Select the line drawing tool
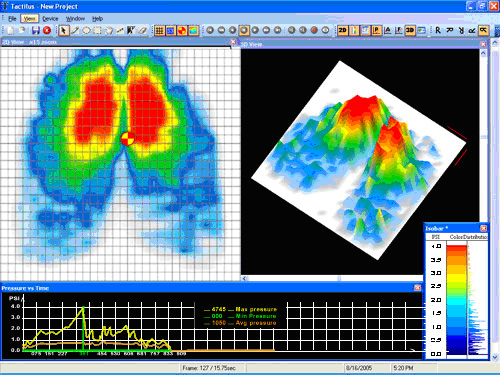This screenshot has height=375, width=500. click(75, 31)
